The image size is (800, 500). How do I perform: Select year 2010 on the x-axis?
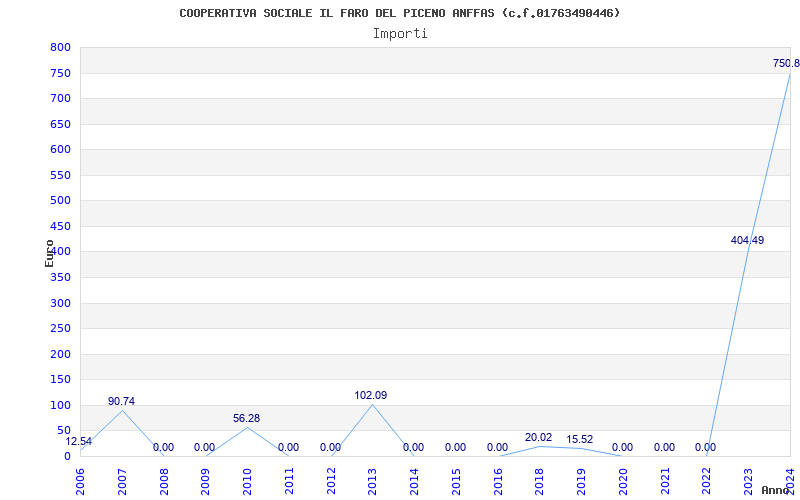(x=247, y=482)
